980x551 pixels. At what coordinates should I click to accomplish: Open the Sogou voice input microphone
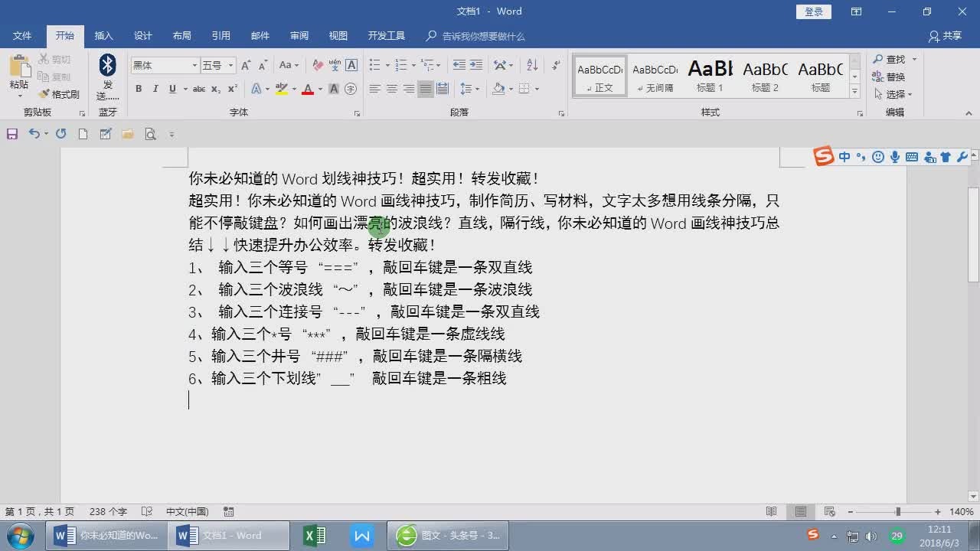(x=894, y=157)
